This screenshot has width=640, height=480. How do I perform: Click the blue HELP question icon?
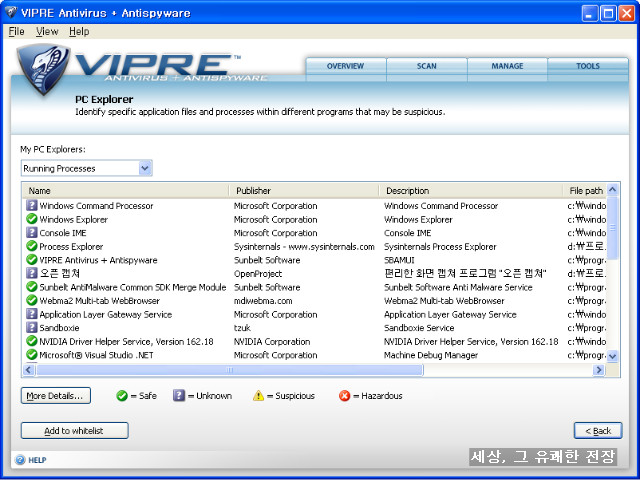[20, 460]
